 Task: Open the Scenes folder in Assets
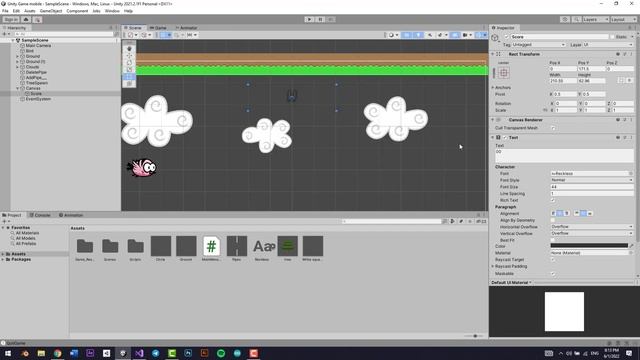(x=110, y=248)
